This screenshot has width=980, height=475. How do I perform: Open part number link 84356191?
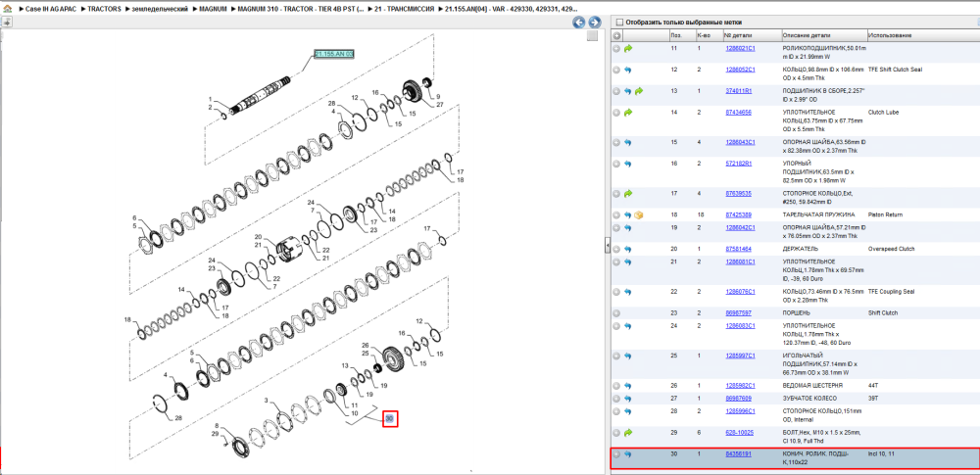point(738,454)
